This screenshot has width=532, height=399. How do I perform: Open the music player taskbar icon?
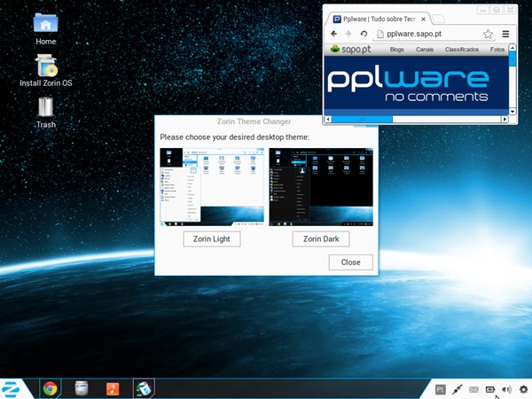point(113,389)
